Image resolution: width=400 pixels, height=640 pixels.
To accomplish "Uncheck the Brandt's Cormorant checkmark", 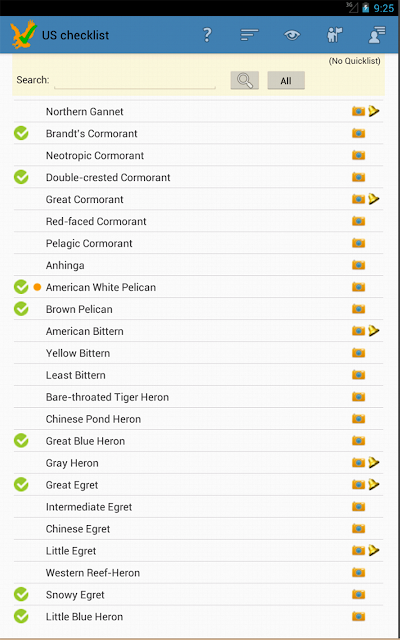I will (21, 133).
